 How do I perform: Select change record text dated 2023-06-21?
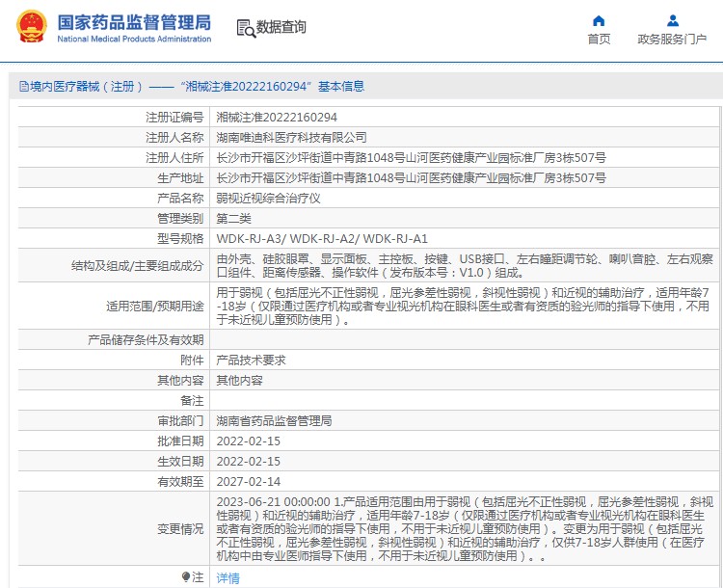tap(465, 528)
